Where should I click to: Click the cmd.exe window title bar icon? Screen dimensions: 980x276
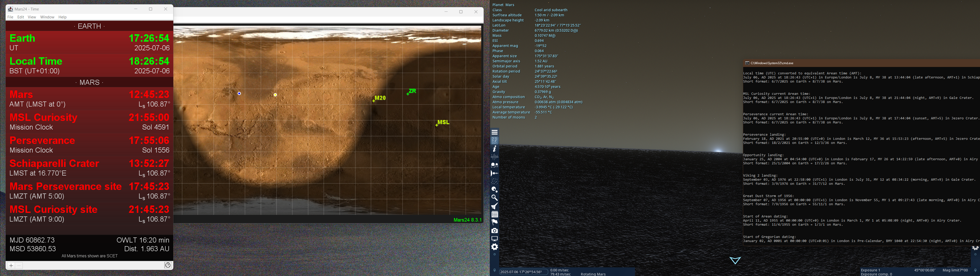click(x=747, y=63)
